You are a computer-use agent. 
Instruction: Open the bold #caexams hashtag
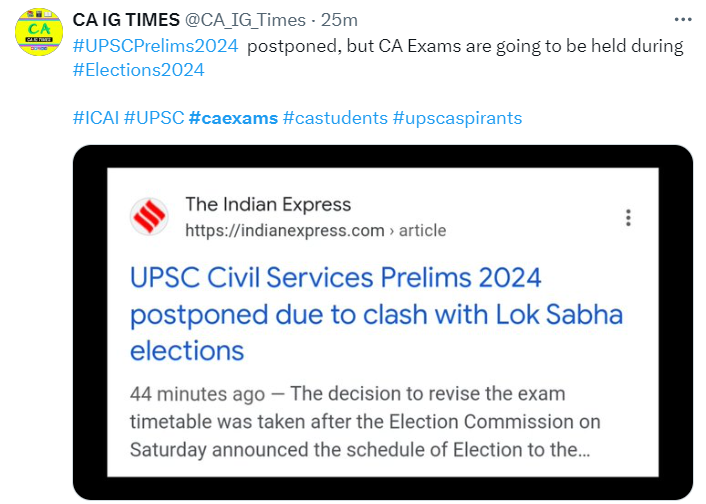(x=233, y=118)
